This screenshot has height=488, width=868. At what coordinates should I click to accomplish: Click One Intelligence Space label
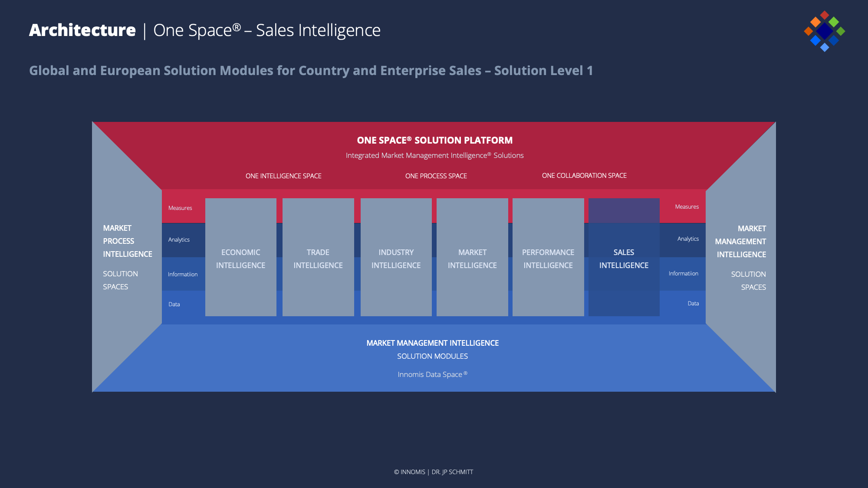tap(283, 176)
